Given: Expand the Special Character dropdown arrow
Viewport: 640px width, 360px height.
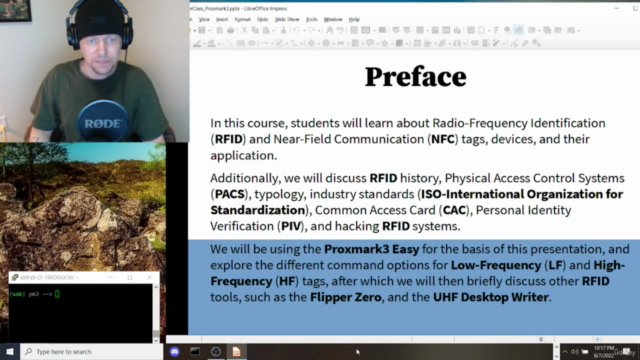Looking at the screenshot, I should pos(489,31).
